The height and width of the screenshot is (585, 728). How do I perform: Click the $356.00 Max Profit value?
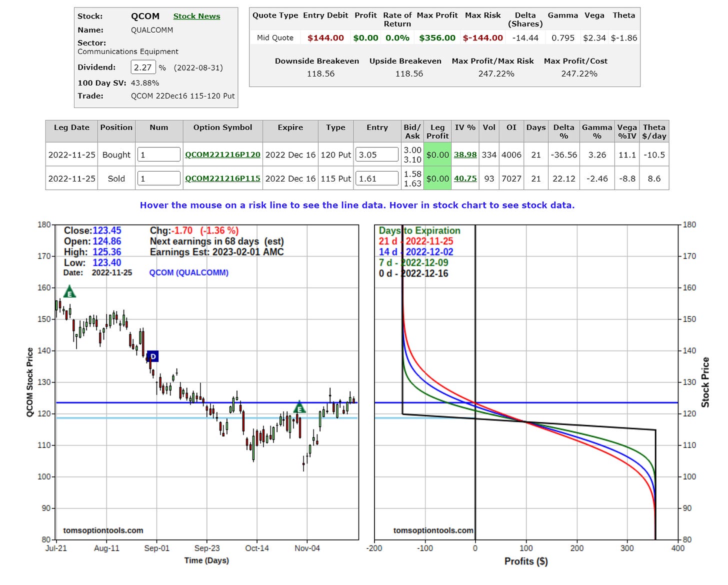pos(437,37)
